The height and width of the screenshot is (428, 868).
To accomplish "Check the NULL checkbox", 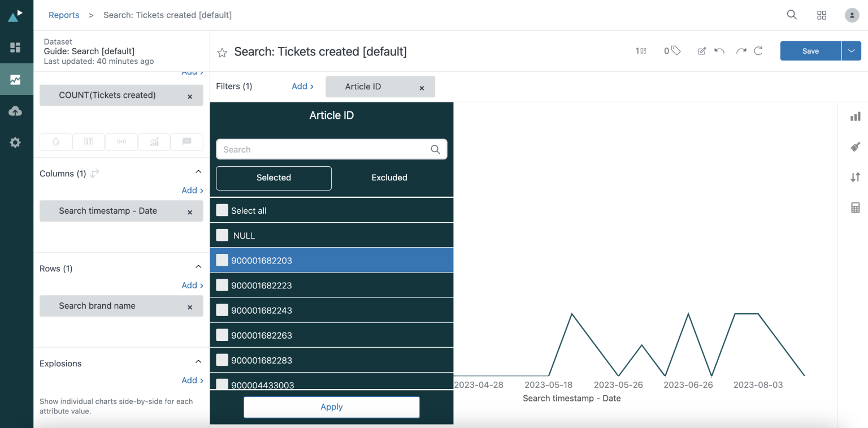I will [x=222, y=235].
